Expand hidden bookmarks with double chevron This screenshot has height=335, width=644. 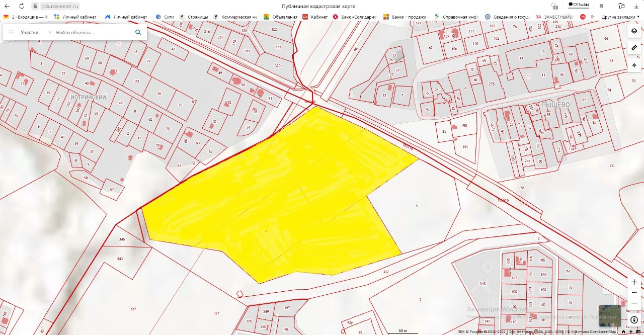pos(592,17)
